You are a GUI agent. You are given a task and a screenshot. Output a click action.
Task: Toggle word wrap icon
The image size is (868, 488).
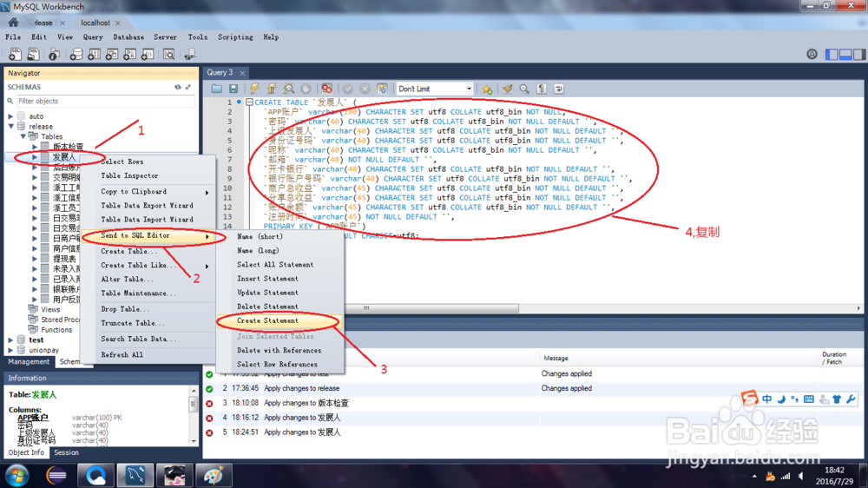(558, 89)
